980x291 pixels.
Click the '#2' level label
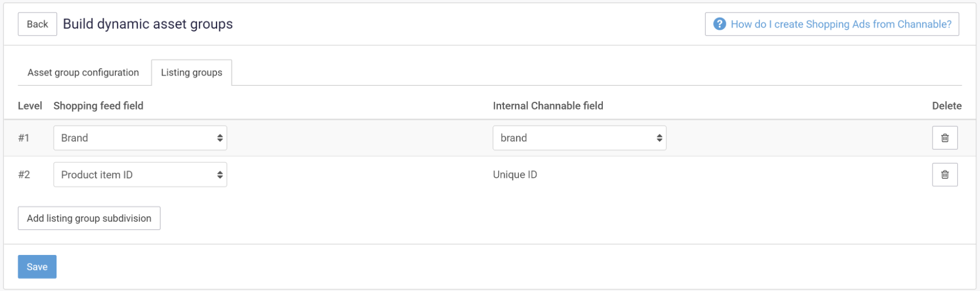[24, 175]
